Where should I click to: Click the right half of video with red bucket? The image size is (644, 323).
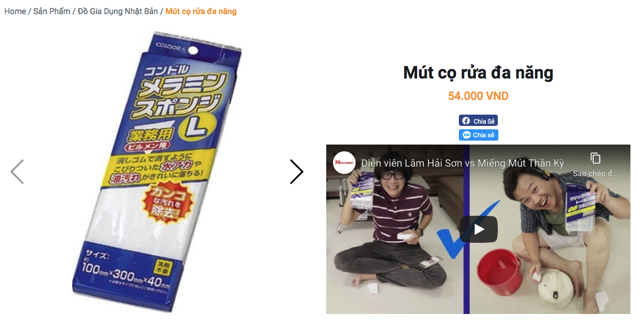coord(550,229)
